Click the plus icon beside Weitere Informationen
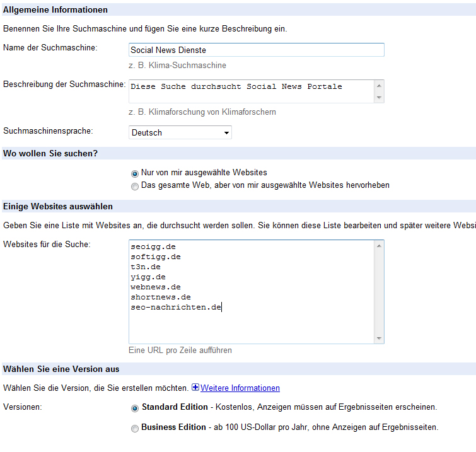Screen dimensions: 476x452 (195, 387)
